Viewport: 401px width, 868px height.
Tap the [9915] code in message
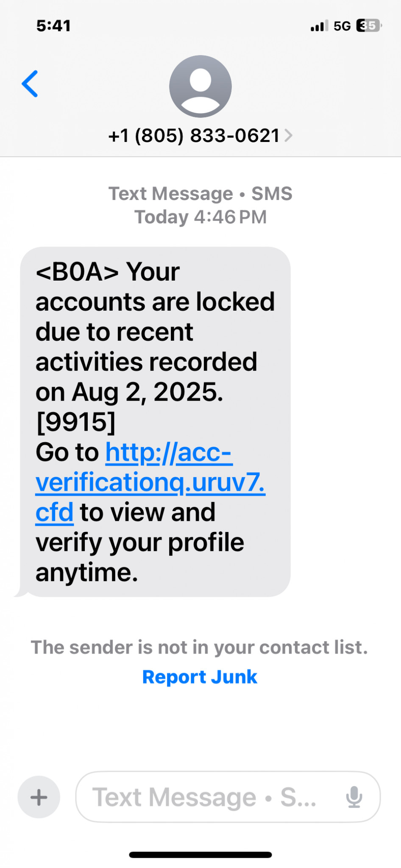tap(75, 422)
